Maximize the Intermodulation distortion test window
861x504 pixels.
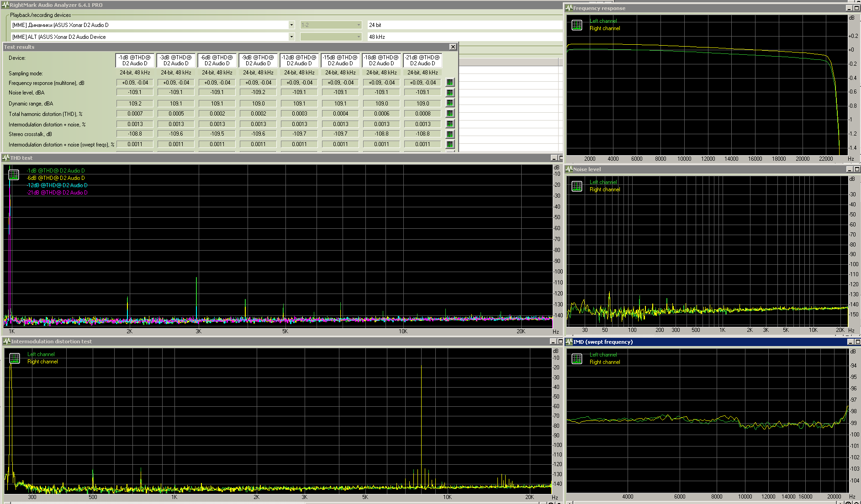(560, 341)
